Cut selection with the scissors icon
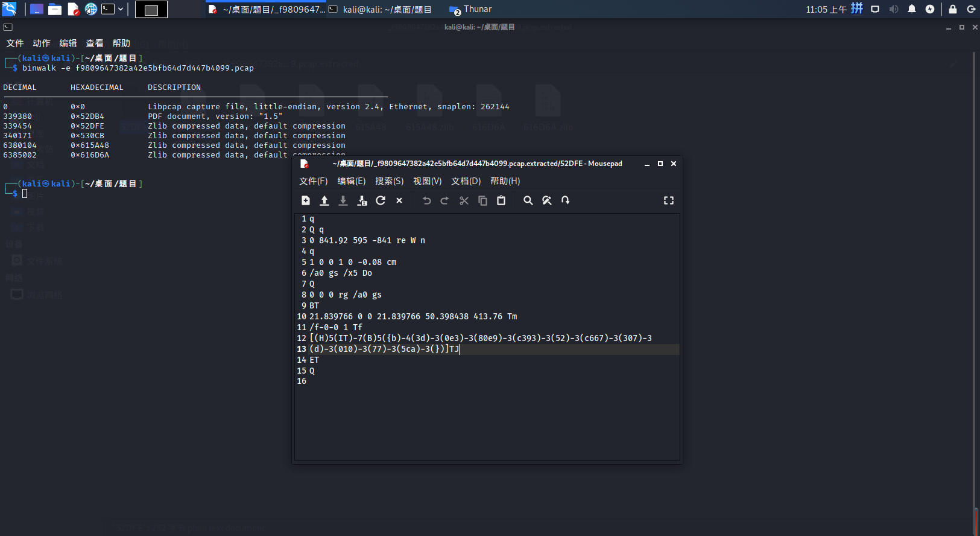The height and width of the screenshot is (536, 980). click(x=464, y=200)
